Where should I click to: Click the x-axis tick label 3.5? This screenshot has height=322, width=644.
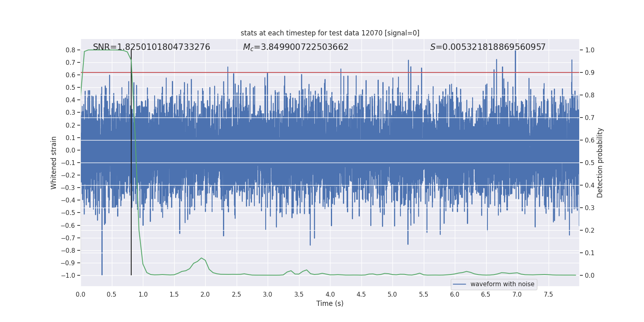tap(299, 294)
